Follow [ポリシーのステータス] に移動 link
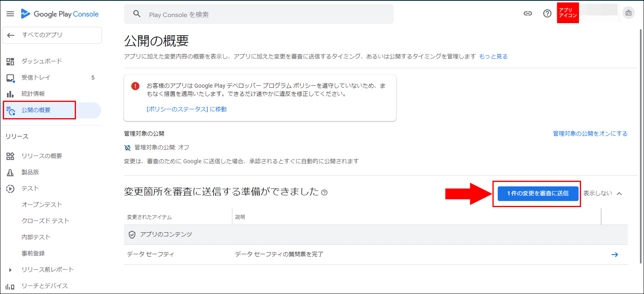The width and height of the screenshot is (644, 294). coord(186,109)
